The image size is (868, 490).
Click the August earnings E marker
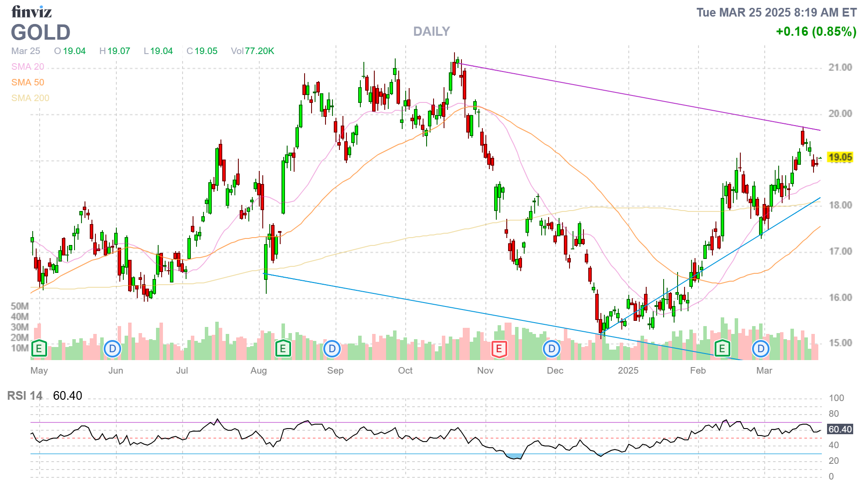pyautogui.click(x=283, y=348)
